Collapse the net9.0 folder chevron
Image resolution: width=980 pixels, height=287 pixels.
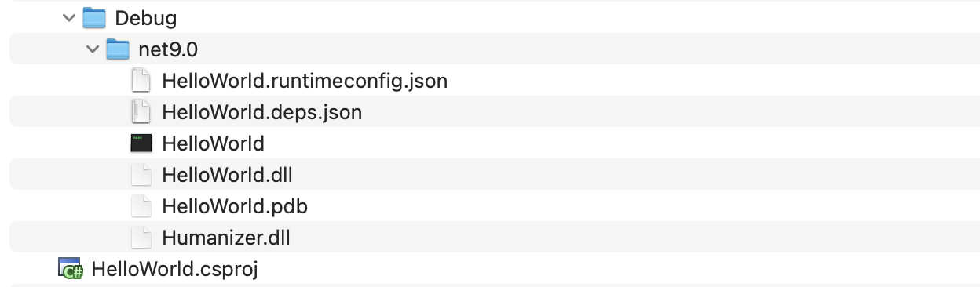(93, 49)
